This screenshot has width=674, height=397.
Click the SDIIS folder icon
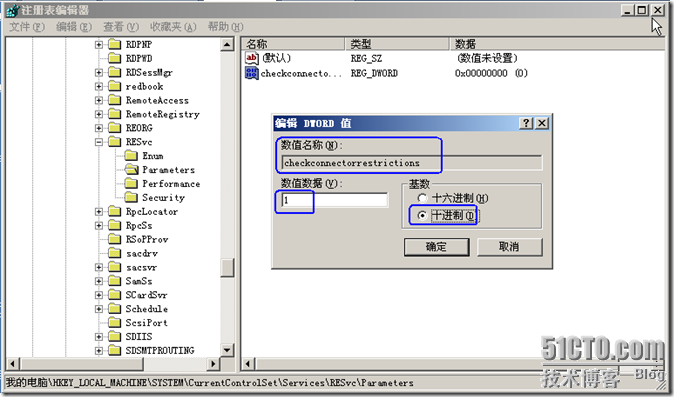[x=114, y=336]
